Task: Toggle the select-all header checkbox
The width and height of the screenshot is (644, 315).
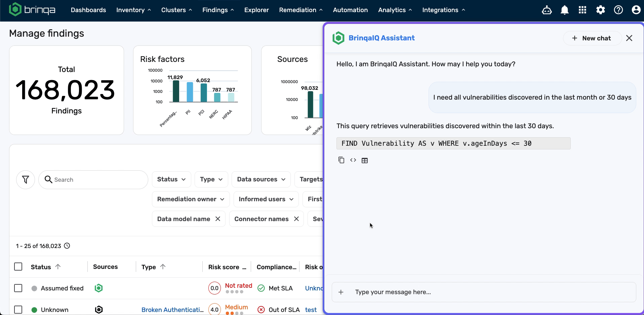Action: [x=18, y=267]
